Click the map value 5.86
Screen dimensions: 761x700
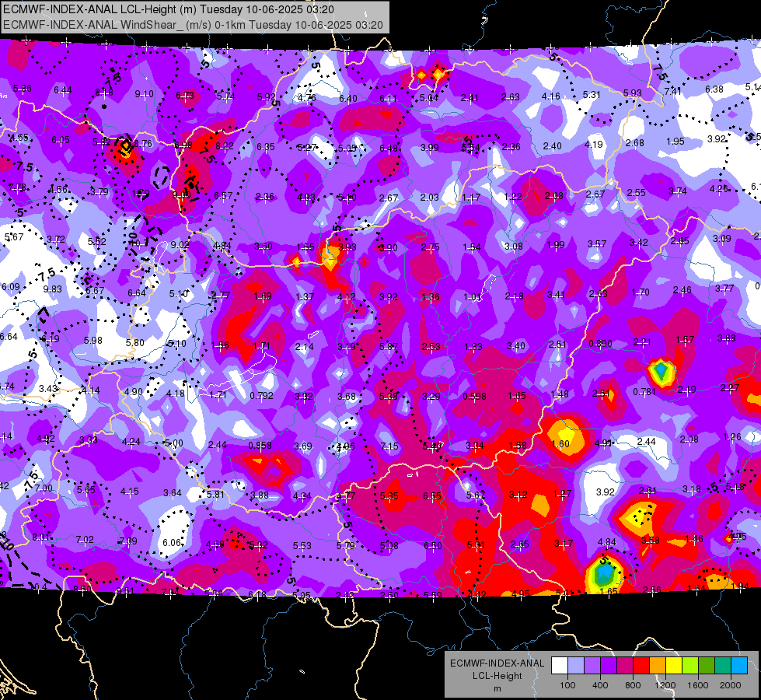(23, 89)
